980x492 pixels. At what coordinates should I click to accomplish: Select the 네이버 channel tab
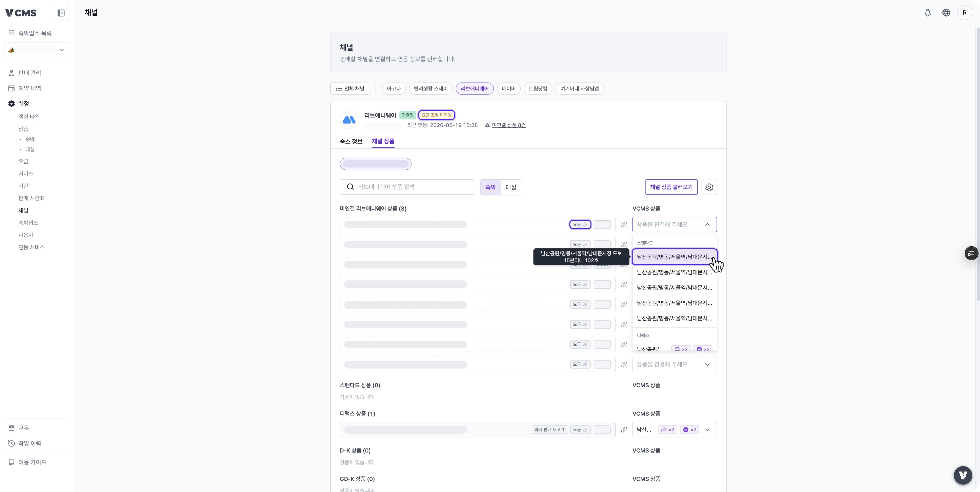tap(508, 89)
